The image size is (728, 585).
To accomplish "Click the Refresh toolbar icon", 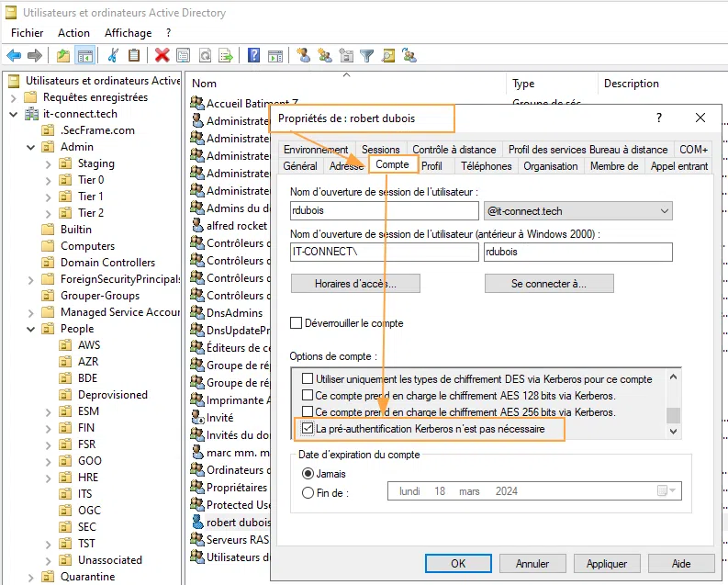I will [205, 56].
